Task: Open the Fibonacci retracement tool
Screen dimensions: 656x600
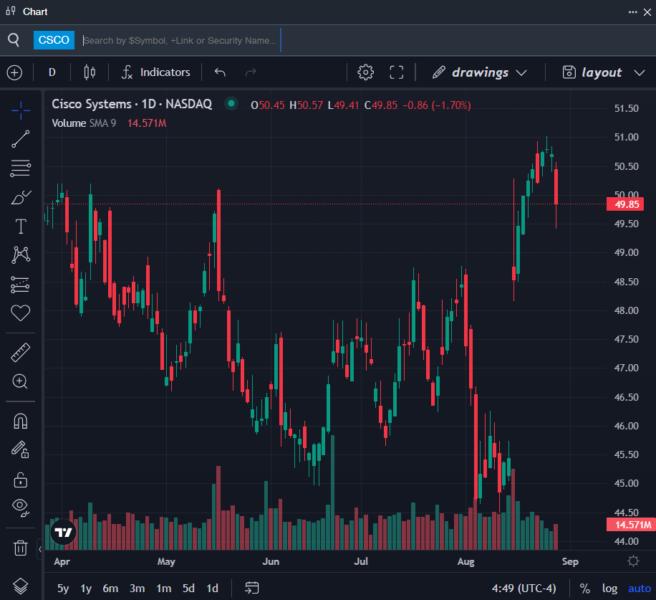Action: click(20, 168)
